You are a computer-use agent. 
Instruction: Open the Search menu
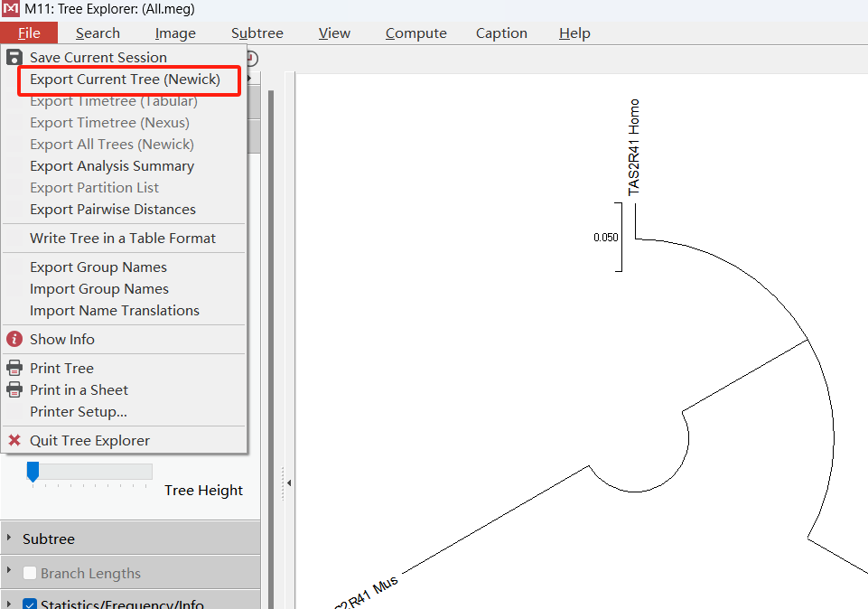click(x=98, y=33)
